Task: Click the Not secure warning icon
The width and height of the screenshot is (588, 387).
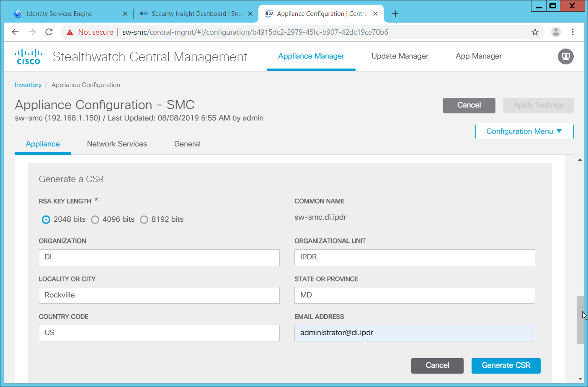Action: (70, 32)
